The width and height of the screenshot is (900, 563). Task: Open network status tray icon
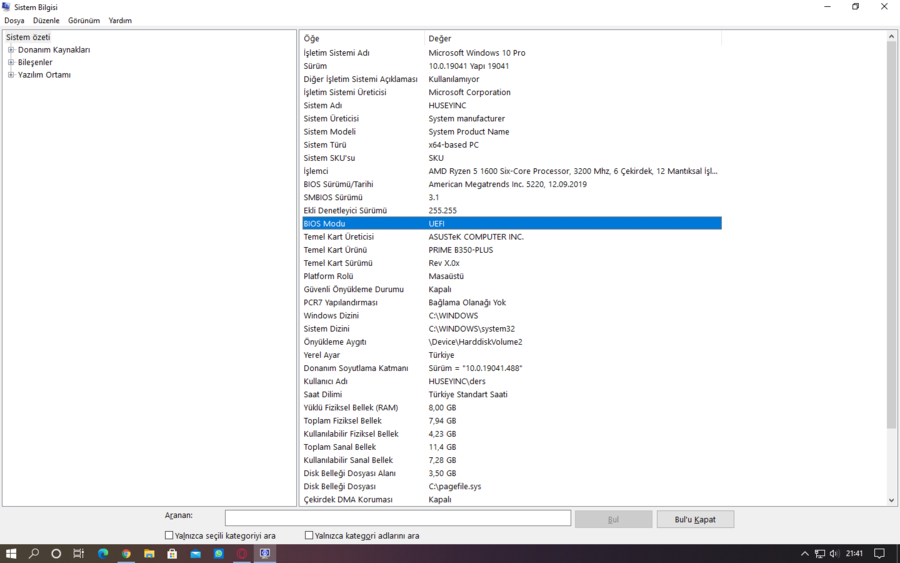(820, 554)
